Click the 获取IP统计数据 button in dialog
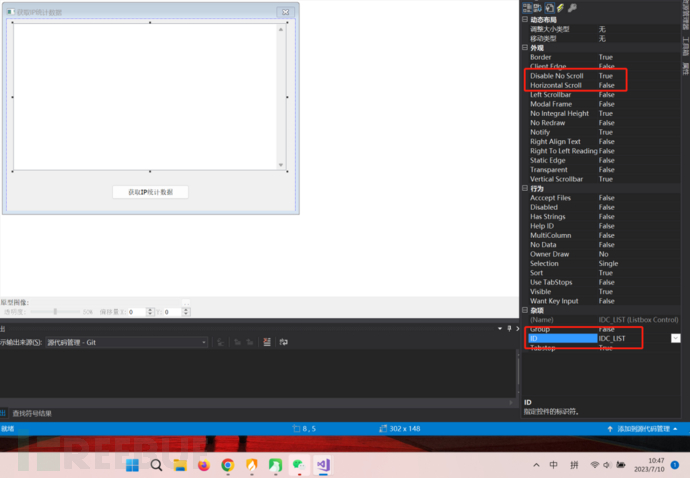This screenshot has height=478, width=690. point(150,191)
